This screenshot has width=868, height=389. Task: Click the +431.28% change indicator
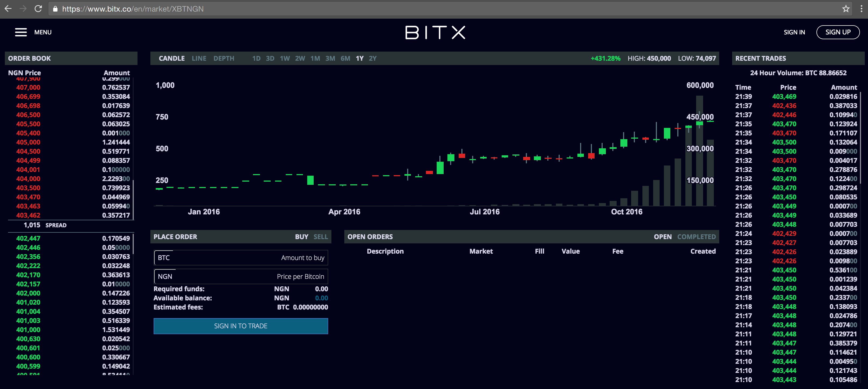606,58
